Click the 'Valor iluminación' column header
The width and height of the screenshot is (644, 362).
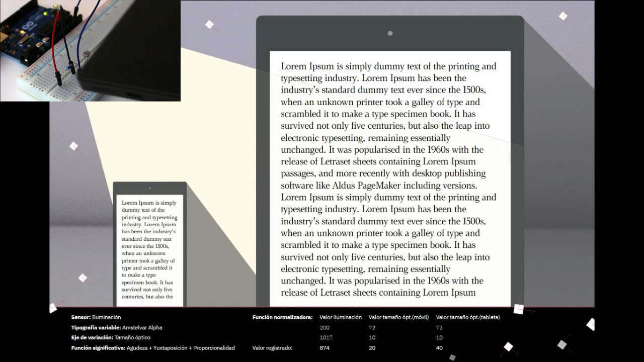tap(341, 317)
